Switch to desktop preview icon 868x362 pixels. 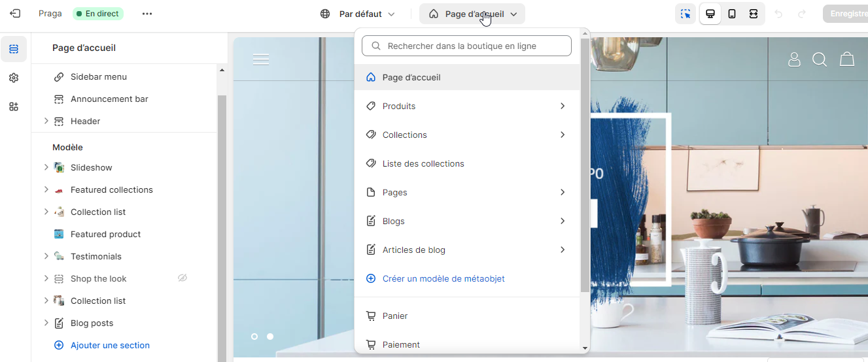pos(710,14)
